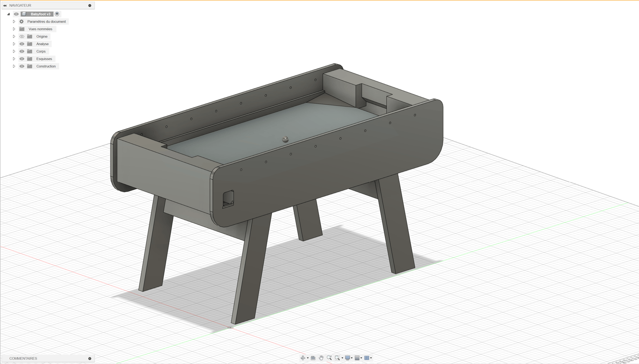639x364 pixels.
Task: Toggle visibility of the Corps folder
Action: [22, 51]
